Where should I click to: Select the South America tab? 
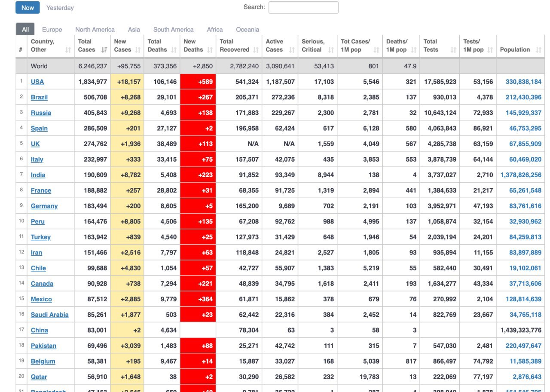click(174, 30)
